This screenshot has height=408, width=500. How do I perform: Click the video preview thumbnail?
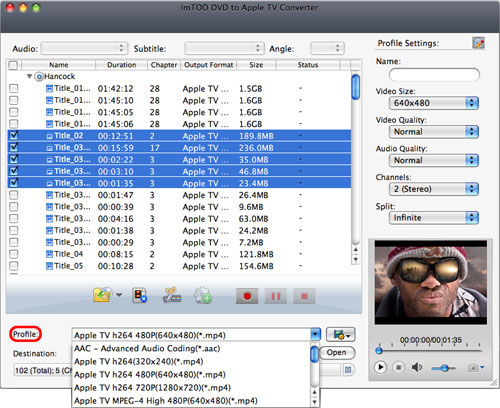pyautogui.click(x=431, y=282)
